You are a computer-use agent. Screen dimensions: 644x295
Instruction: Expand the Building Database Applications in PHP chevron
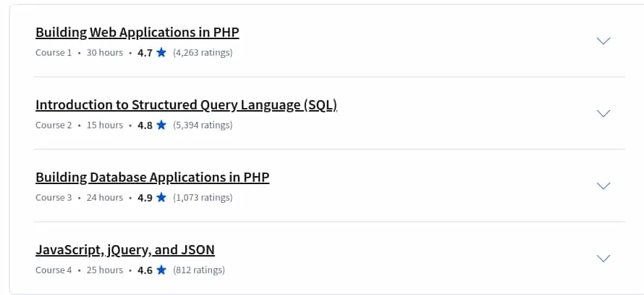(x=603, y=186)
